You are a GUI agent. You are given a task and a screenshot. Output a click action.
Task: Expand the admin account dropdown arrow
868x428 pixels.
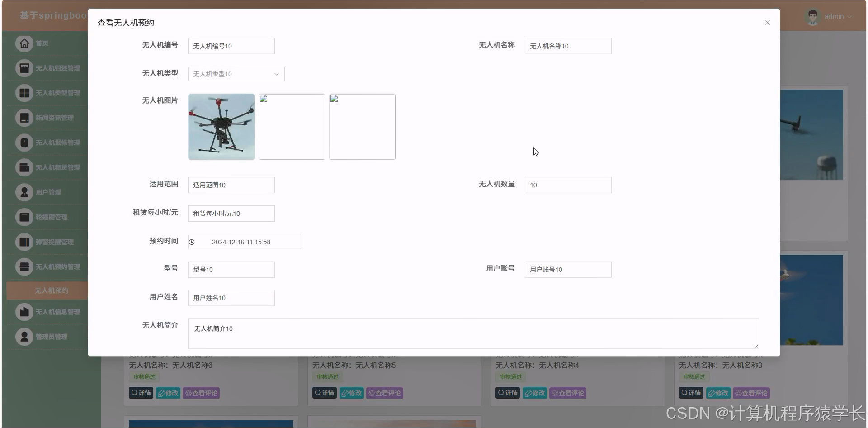(850, 17)
